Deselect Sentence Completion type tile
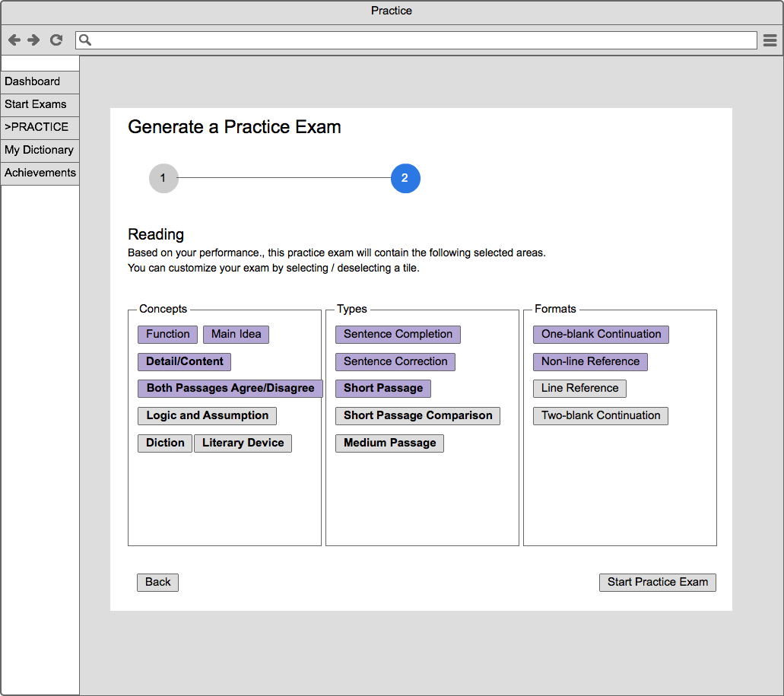 pos(398,335)
